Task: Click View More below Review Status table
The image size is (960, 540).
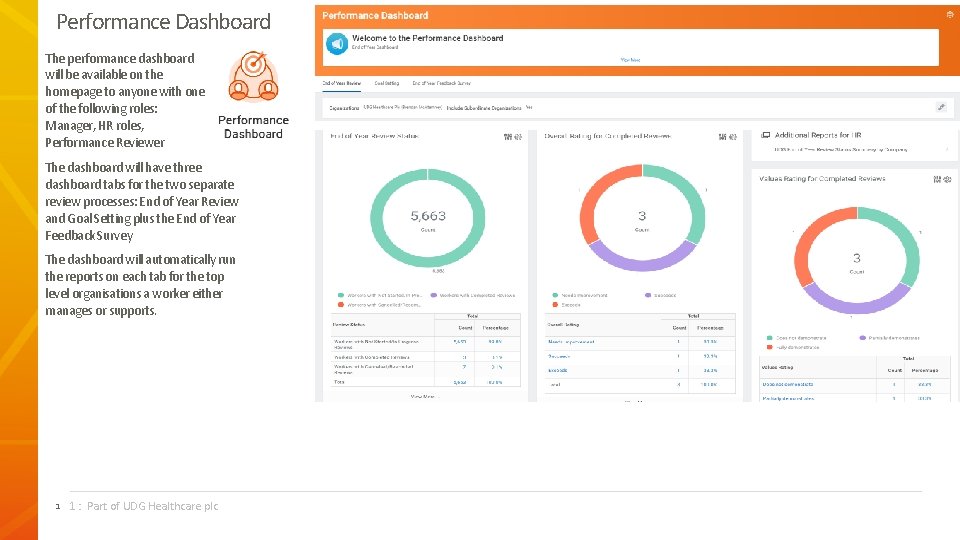Action: (x=422, y=397)
